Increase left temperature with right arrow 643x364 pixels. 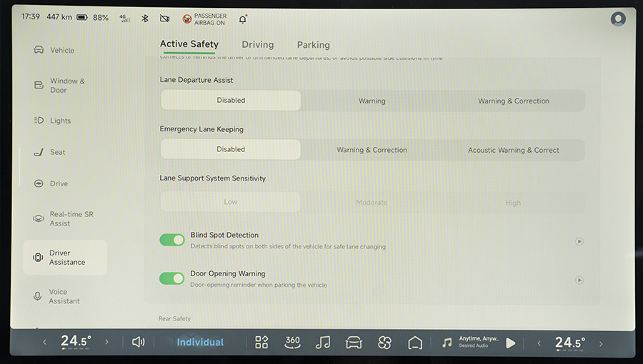107,343
